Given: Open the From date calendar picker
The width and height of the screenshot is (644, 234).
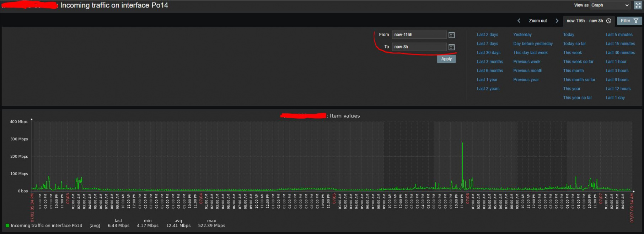Looking at the screenshot, I should click(451, 35).
